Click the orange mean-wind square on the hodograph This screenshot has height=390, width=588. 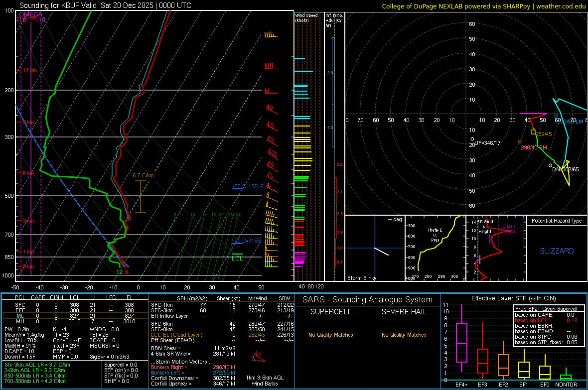pyautogui.click(x=533, y=132)
